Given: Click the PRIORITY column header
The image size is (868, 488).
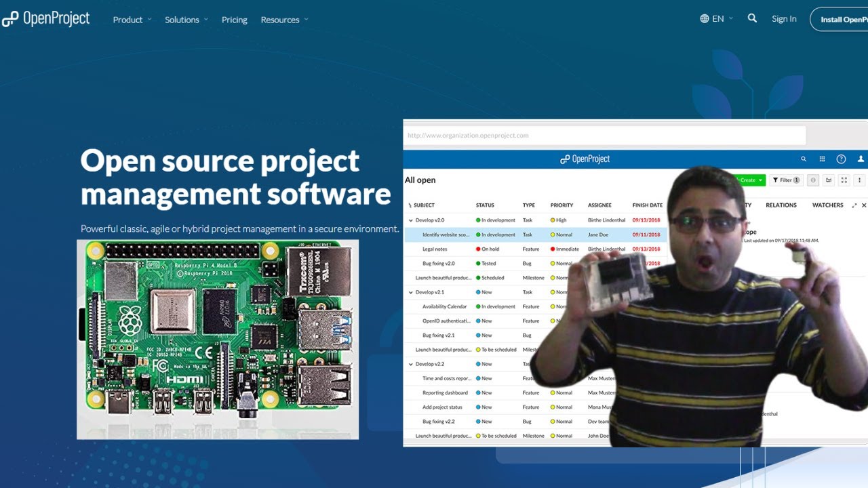Looking at the screenshot, I should click(561, 205).
